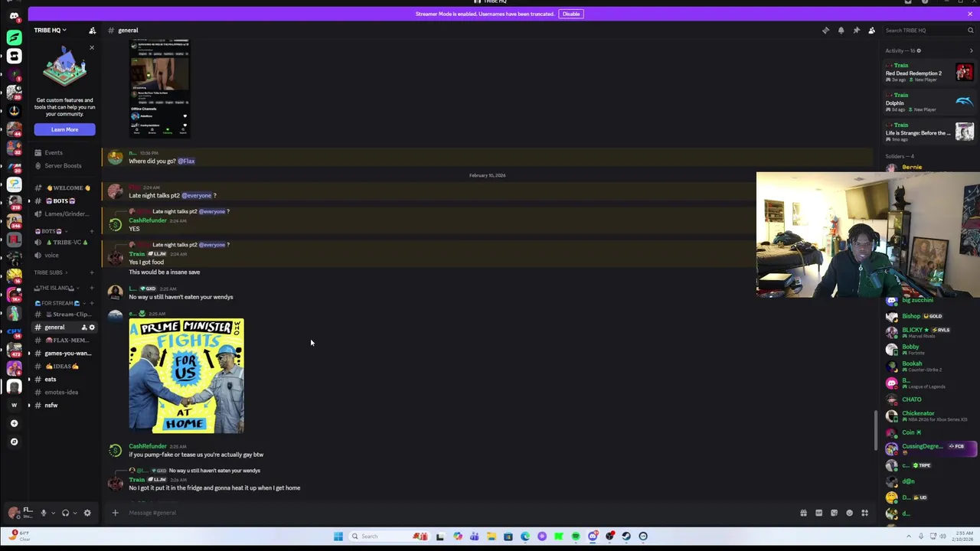Click the message list scrollbar
The image size is (980, 551).
click(x=876, y=431)
